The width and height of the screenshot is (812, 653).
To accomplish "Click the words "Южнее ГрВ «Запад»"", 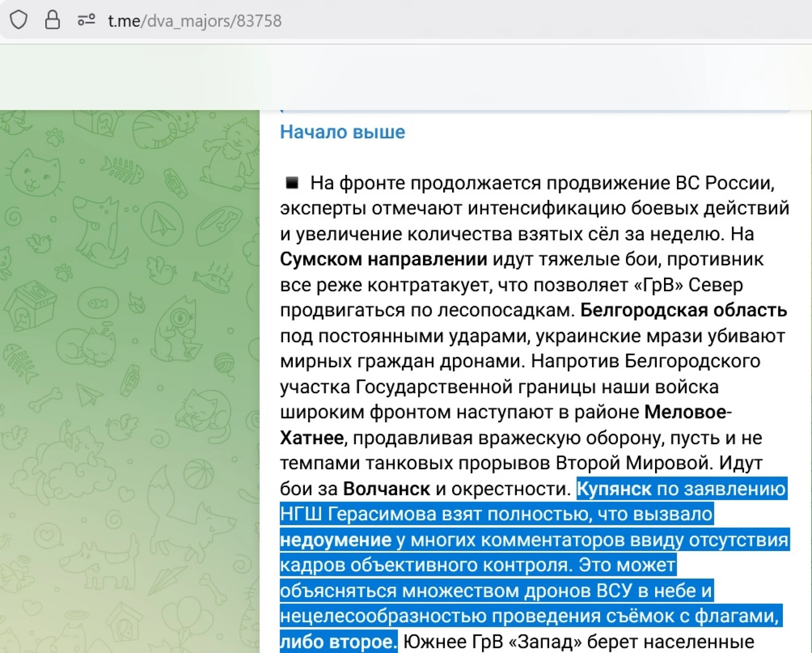I will [492, 642].
